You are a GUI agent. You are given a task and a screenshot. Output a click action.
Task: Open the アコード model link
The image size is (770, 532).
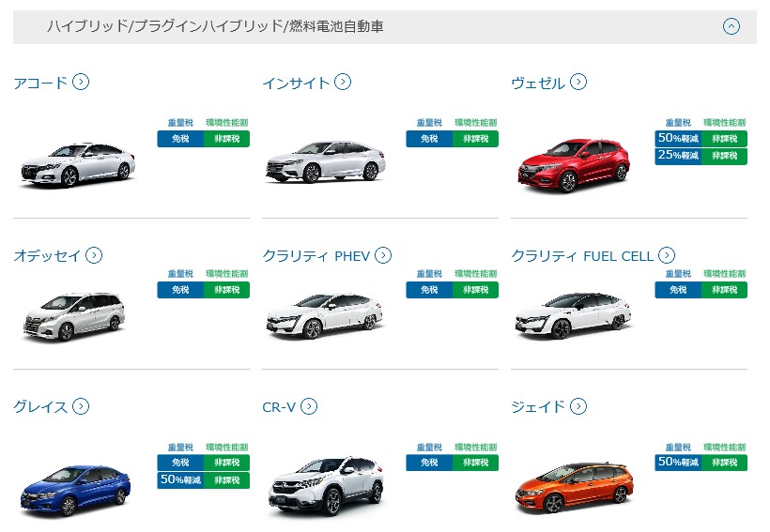(x=40, y=83)
